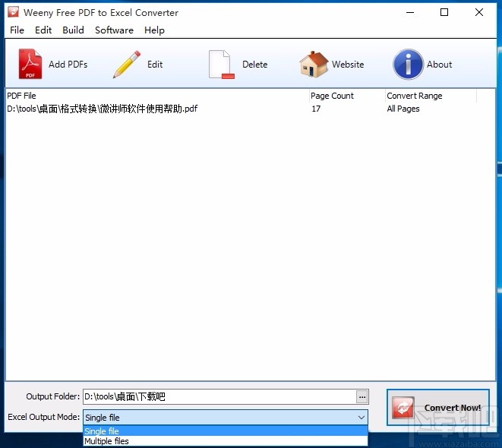This screenshot has height=448, width=502.
Task: Browse for output folder with the ... button
Action: tap(362, 397)
